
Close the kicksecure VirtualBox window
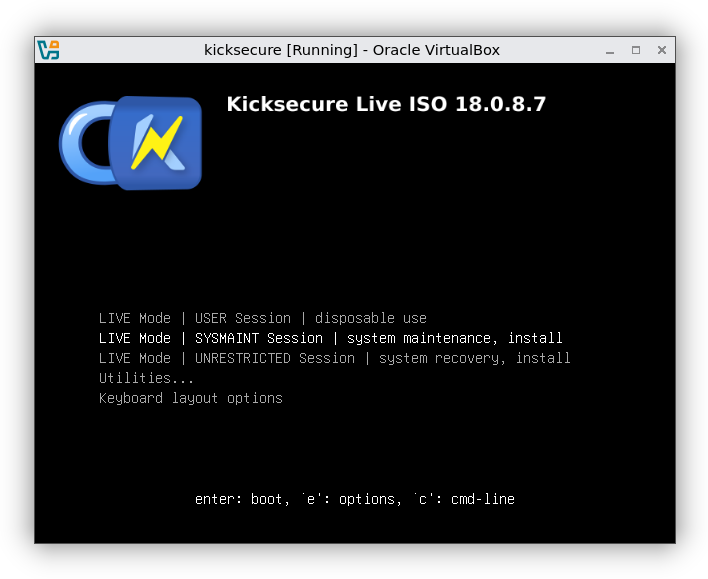[662, 50]
